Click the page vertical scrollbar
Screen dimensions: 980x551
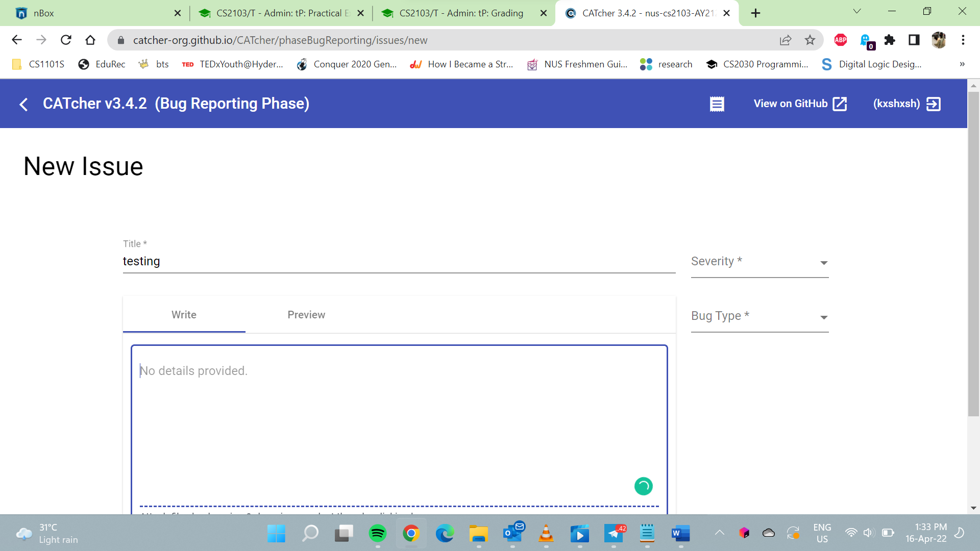pyautogui.click(x=973, y=255)
